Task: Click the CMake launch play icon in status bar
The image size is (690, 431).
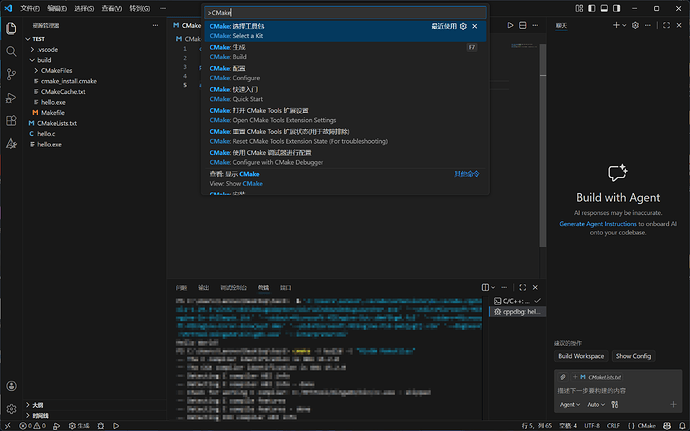Action: point(116,426)
